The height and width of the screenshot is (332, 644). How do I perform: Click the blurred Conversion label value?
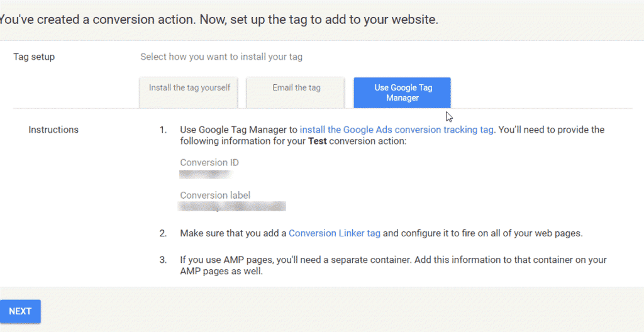pos(232,206)
